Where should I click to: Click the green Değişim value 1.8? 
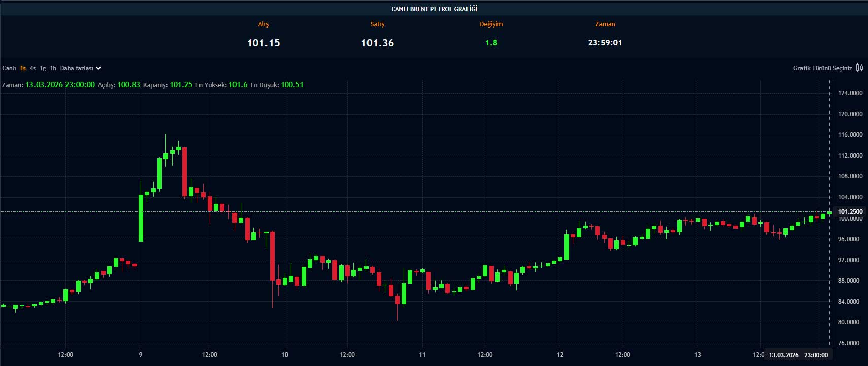(491, 43)
